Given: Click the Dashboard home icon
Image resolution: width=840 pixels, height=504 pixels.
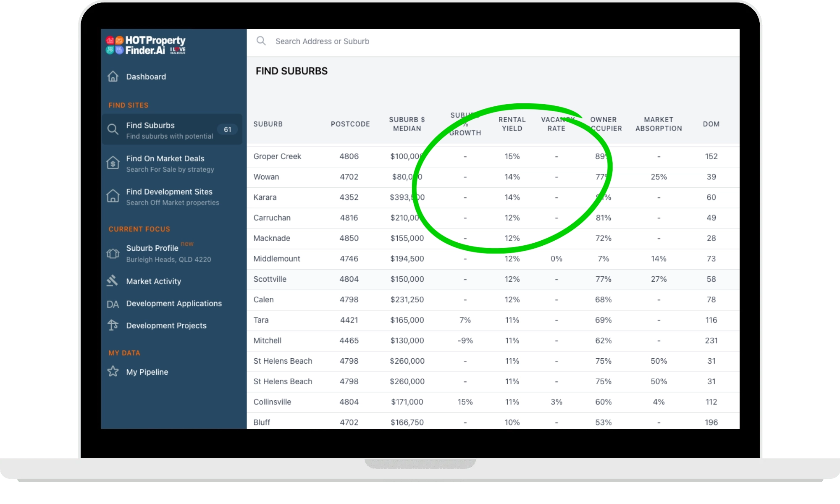Looking at the screenshot, I should point(113,76).
